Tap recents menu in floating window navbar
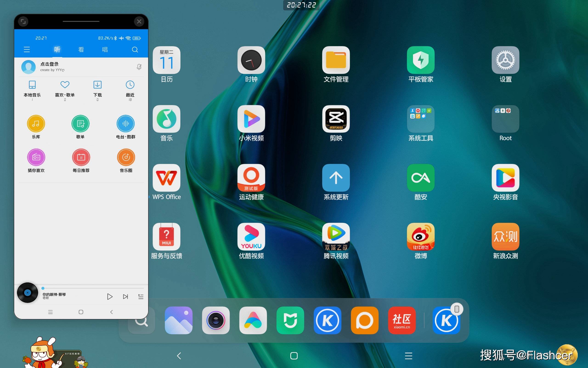This screenshot has width=588, height=368. point(50,312)
